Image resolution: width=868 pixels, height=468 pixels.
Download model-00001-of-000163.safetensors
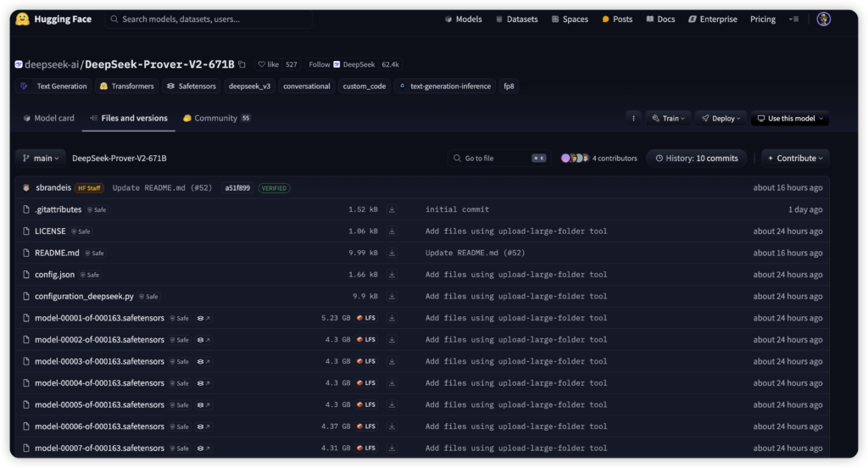pyautogui.click(x=392, y=318)
